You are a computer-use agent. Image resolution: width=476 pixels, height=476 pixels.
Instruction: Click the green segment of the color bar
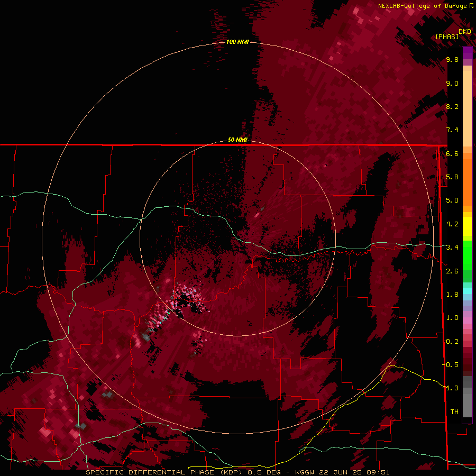(467, 261)
